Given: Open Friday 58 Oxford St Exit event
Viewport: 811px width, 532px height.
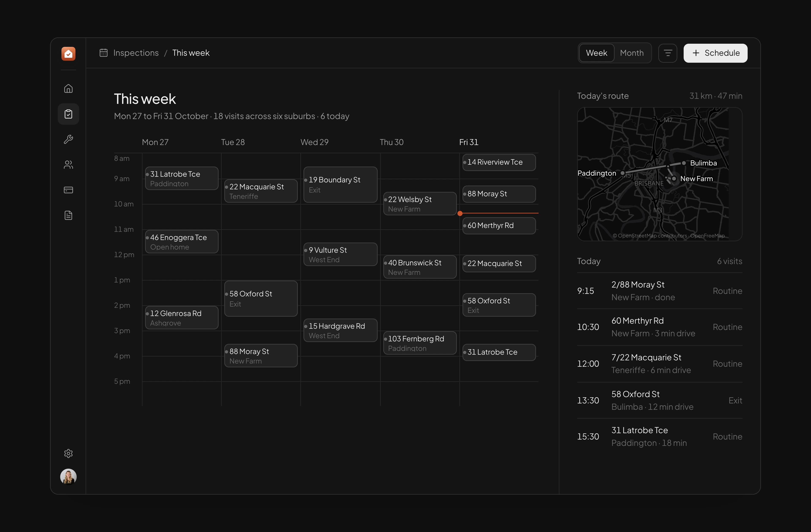Looking at the screenshot, I should pos(499,305).
